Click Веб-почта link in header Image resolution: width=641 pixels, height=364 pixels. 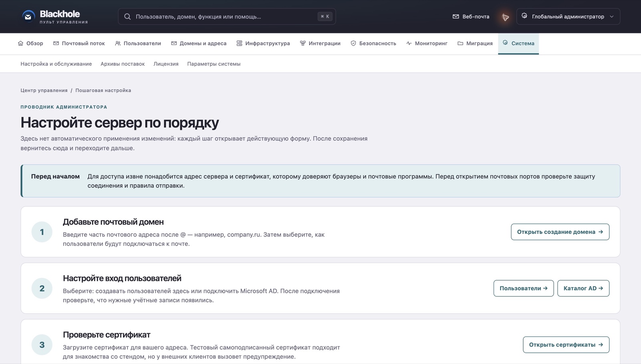pos(471,16)
